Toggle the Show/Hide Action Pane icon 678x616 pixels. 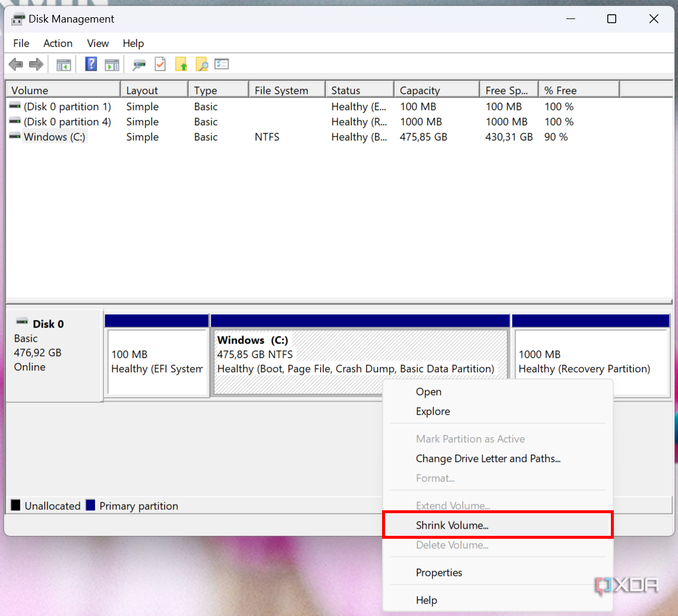pos(112,64)
